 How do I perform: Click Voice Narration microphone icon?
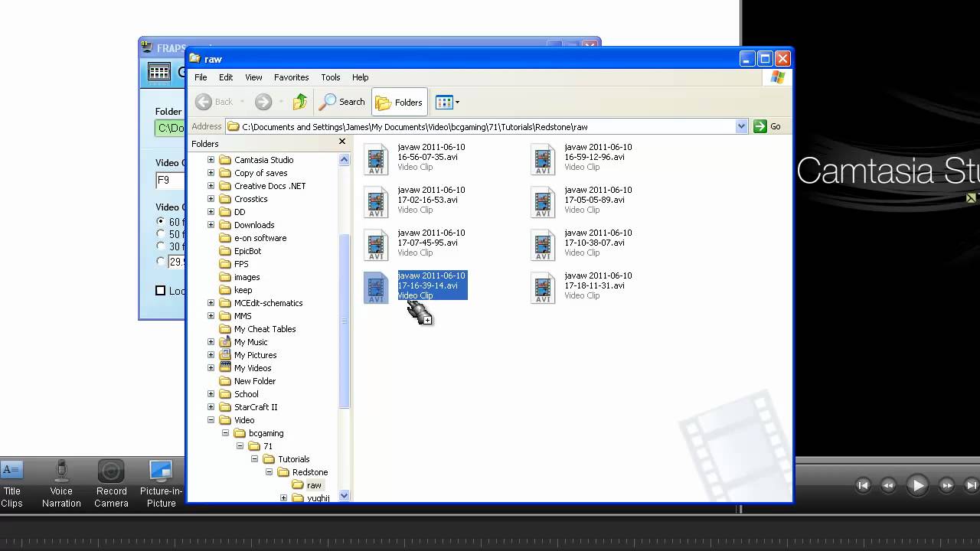pyautogui.click(x=61, y=471)
